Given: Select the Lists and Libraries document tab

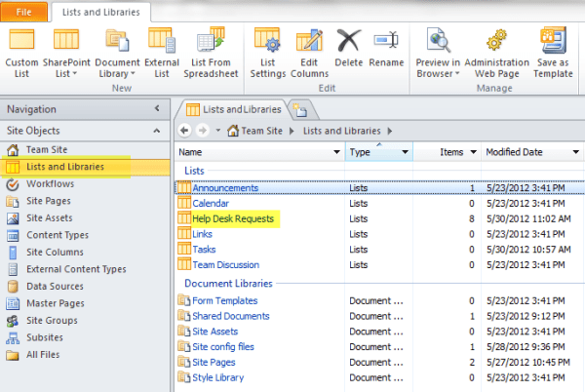Looking at the screenshot, I should (233, 108).
